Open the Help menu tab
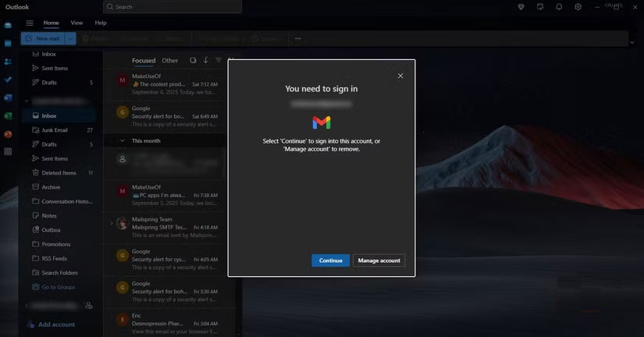644x337 pixels. (101, 23)
